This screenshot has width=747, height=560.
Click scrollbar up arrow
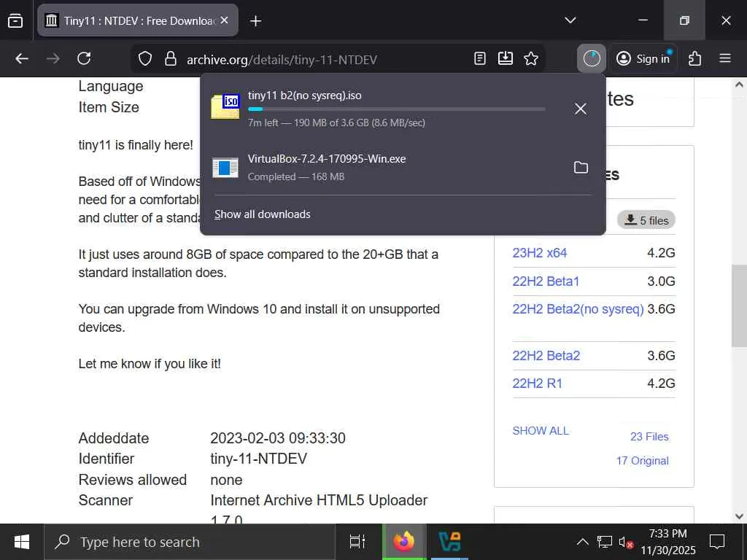click(x=739, y=85)
